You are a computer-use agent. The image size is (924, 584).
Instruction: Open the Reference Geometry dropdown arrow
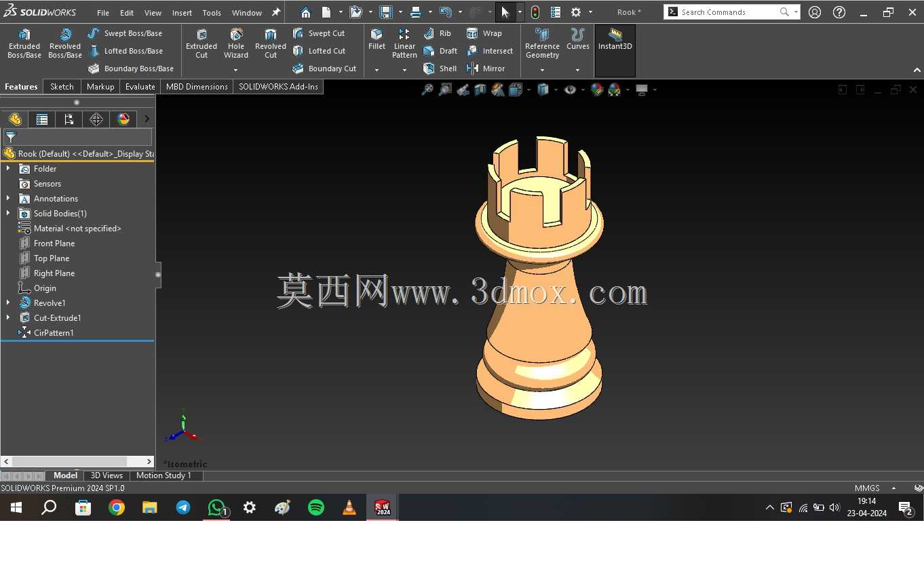(x=542, y=70)
